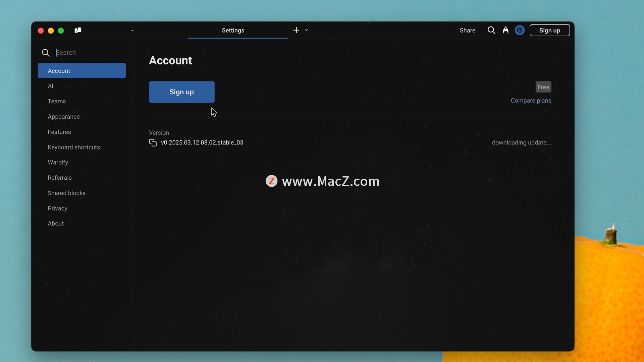Add a new tab with plus icon

click(296, 31)
